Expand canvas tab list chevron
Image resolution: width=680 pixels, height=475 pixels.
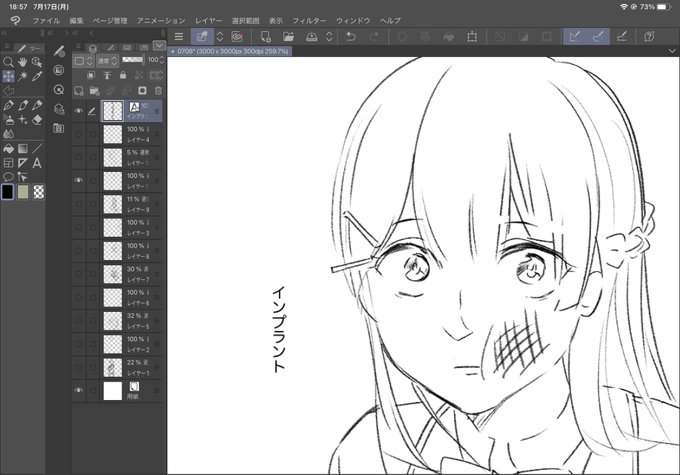coord(672,51)
